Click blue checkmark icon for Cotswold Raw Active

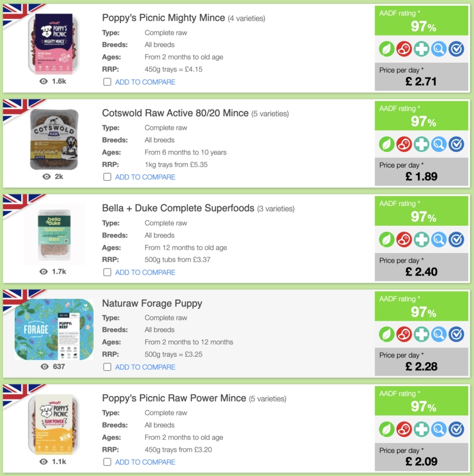point(456,144)
